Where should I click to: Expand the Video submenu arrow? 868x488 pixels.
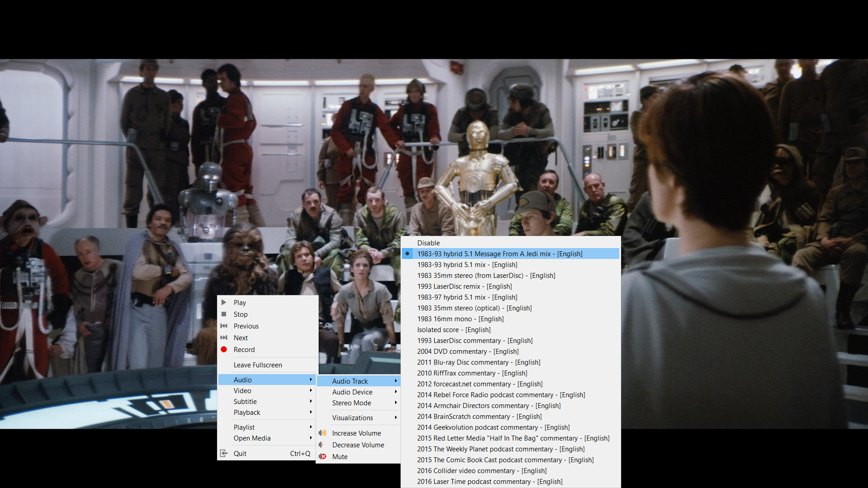(x=311, y=390)
